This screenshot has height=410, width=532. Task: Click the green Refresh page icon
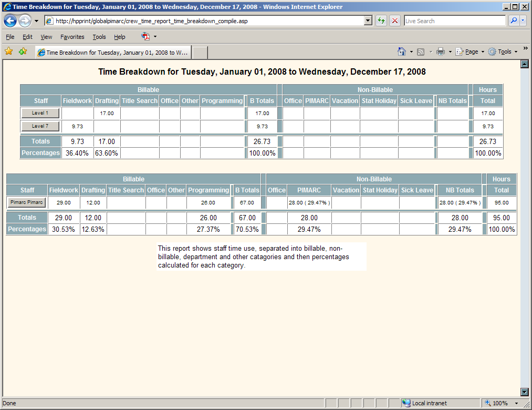pos(381,20)
